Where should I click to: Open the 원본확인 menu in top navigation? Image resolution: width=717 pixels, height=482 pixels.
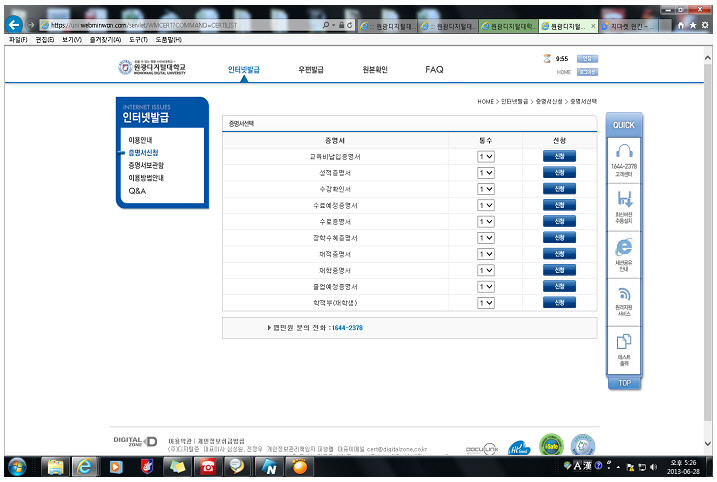pos(374,70)
